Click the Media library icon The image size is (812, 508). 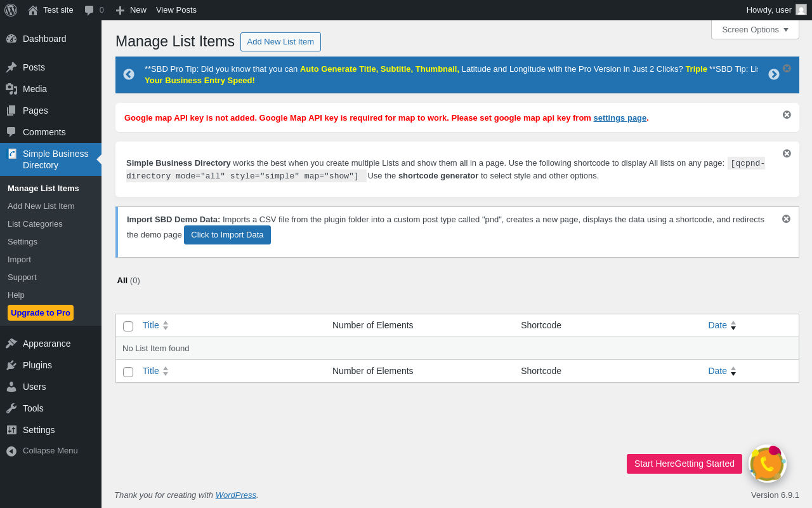click(11, 89)
